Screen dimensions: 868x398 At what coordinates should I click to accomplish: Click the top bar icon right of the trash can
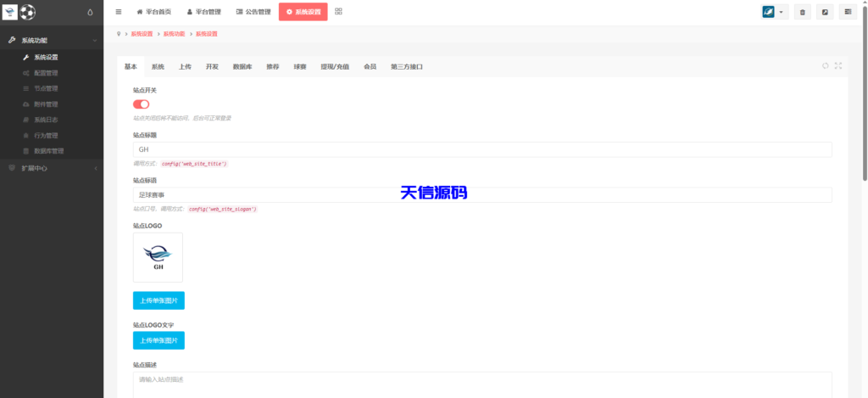825,12
